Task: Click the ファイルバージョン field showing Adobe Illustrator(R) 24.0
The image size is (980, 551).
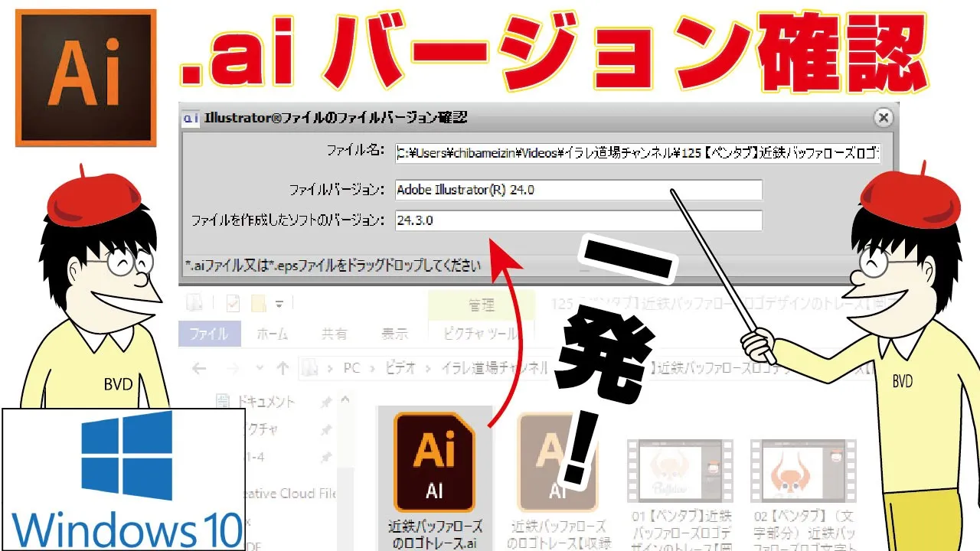Action: [x=579, y=190]
